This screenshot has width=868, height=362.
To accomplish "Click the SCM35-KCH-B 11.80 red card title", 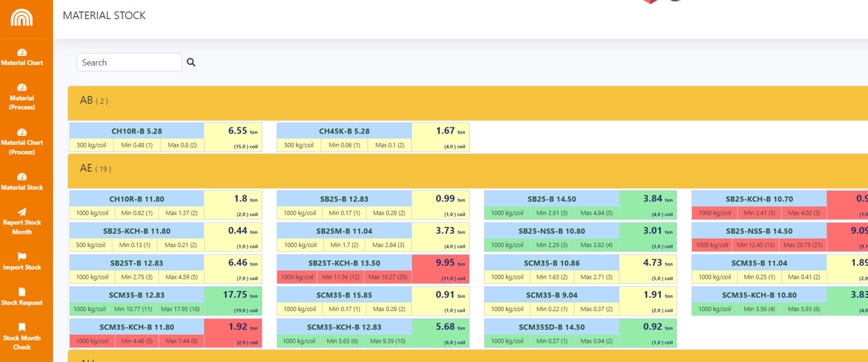I will tap(137, 327).
